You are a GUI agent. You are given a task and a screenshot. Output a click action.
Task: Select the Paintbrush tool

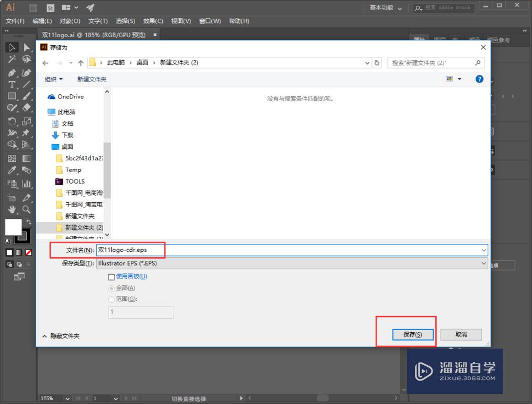[x=26, y=96]
